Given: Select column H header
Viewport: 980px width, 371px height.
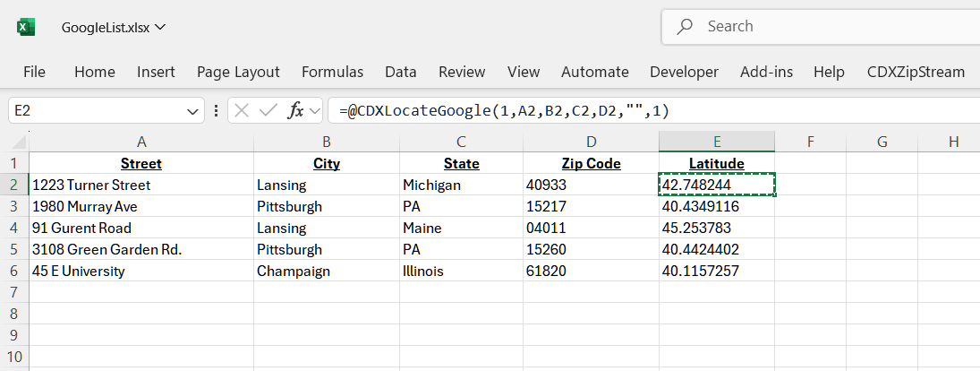Looking at the screenshot, I should pos(949,142).
